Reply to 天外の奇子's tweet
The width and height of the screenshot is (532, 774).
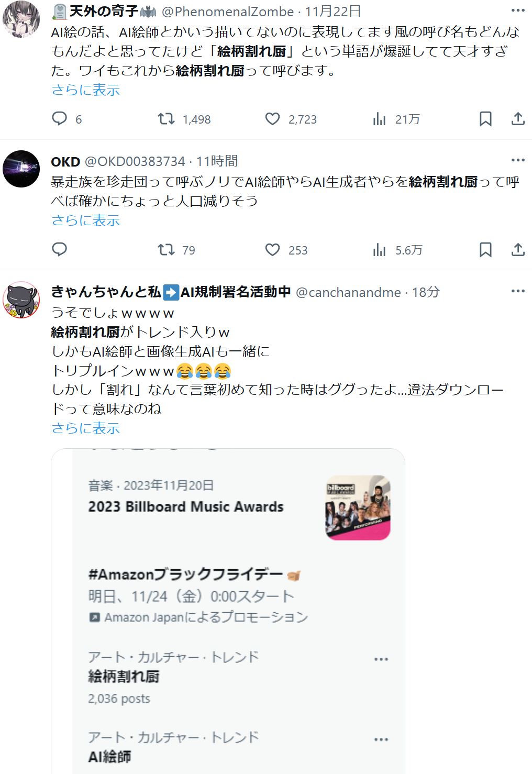60,118
